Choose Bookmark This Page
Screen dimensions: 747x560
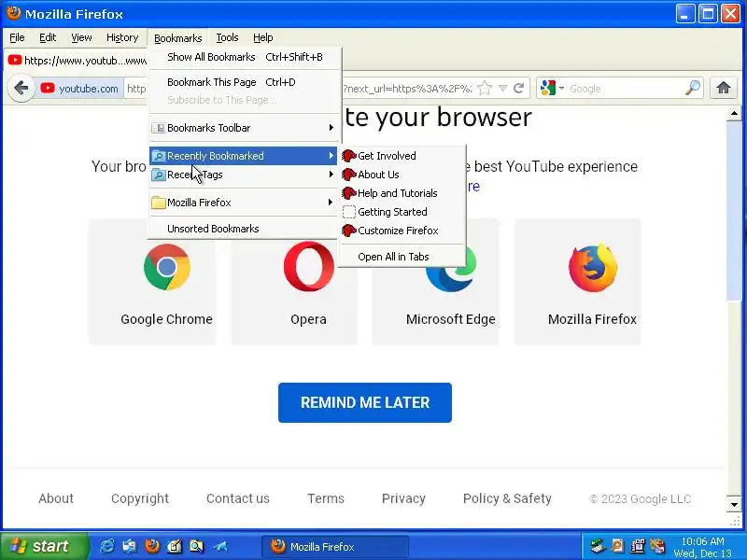coord(244,82)
